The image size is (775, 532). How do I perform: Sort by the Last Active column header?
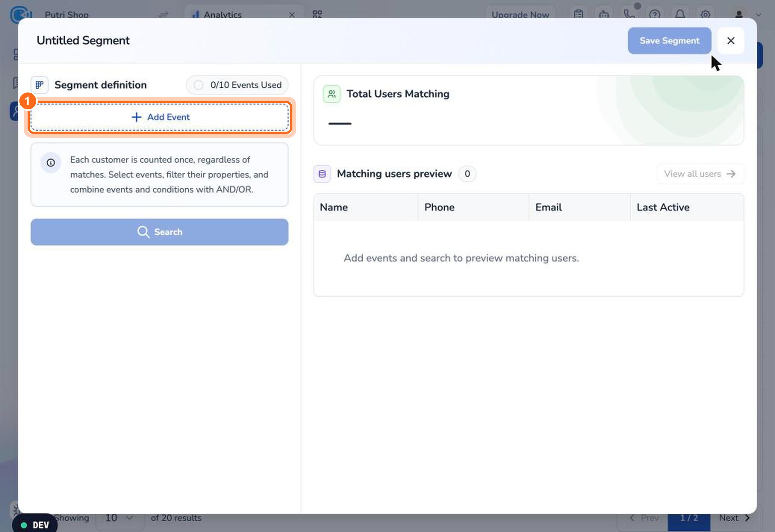663,207
